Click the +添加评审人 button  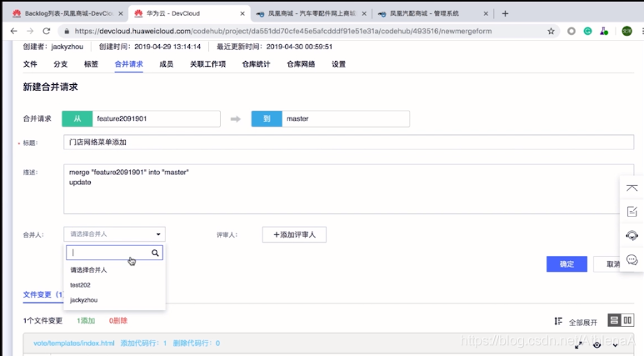coord(294,235)
